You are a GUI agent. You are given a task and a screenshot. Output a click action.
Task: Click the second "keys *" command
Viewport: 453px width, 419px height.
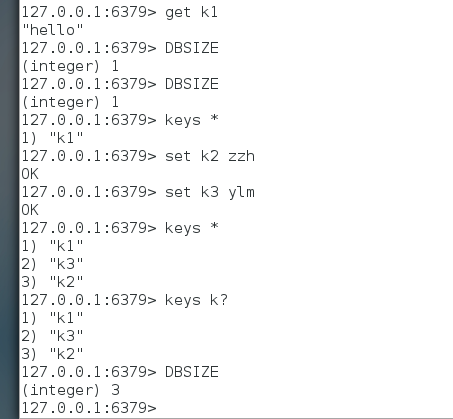[x=192, y=228]
